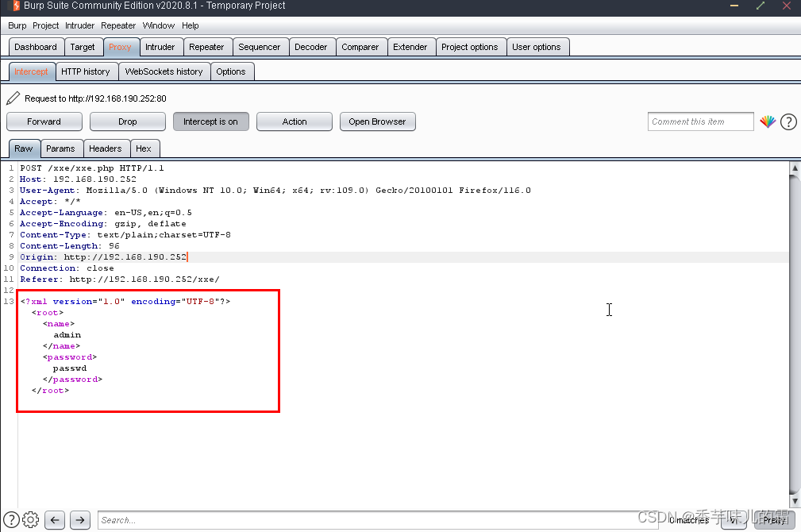The height and width of the screenshot is (532, 801).
Task: Open the Comparer tab
Action: click(360, 47)
